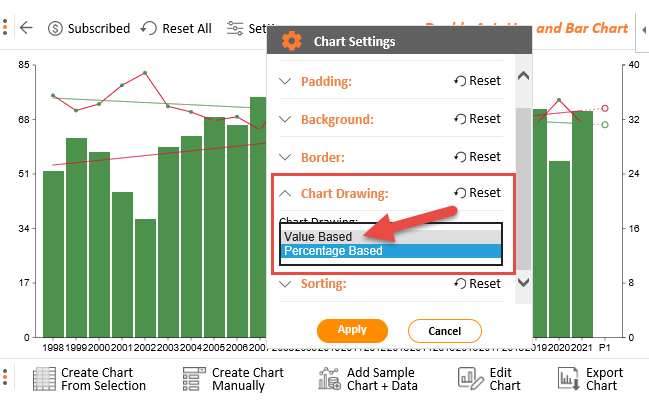Expand the Sorting section chevron
The width and height of the screenshot is (649, 411).
[x=285, y=284]
